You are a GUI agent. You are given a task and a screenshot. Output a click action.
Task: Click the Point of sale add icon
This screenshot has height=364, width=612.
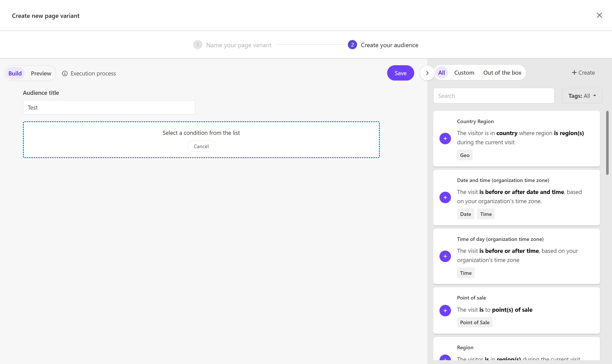click(445, 310)
